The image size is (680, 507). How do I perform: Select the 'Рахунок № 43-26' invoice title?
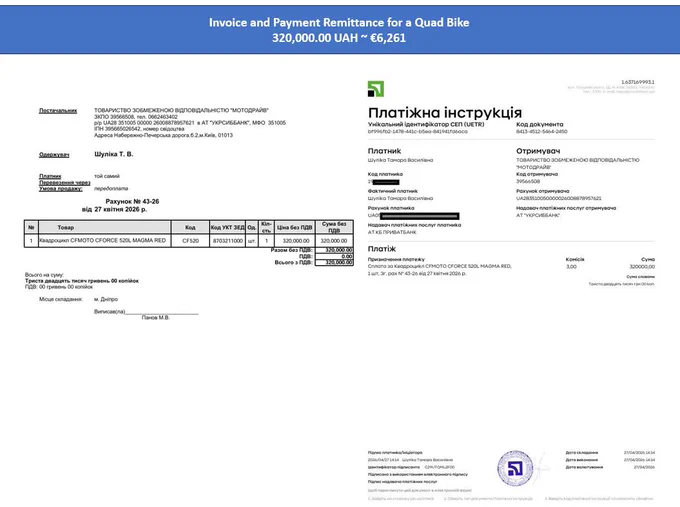click(x=132, y=201)
